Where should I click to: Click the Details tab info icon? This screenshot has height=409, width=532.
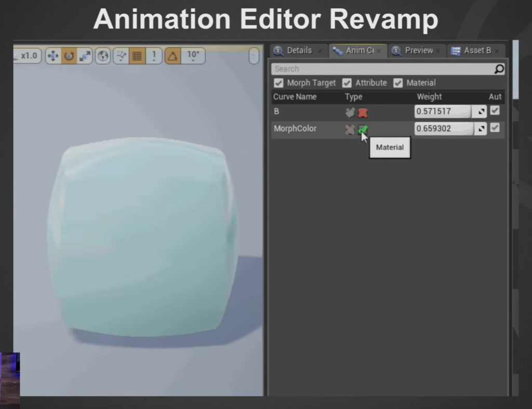pos(278,51)
